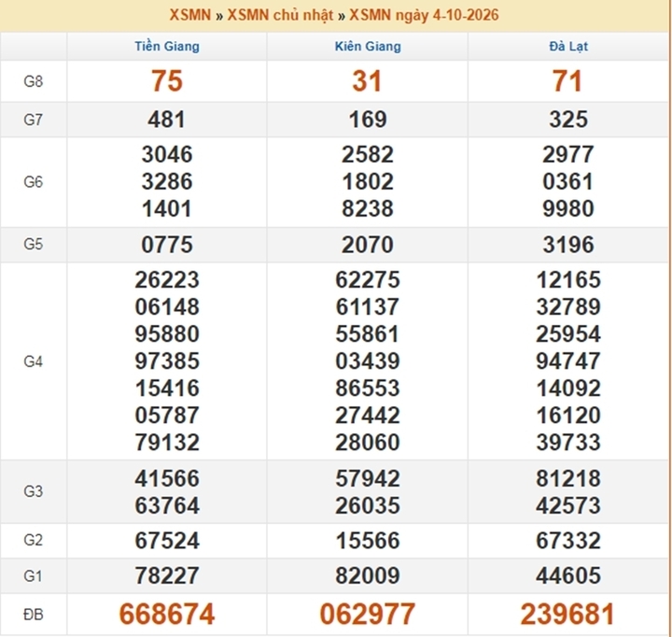Open the Tiền Giang province link

[x=167, y=46]
